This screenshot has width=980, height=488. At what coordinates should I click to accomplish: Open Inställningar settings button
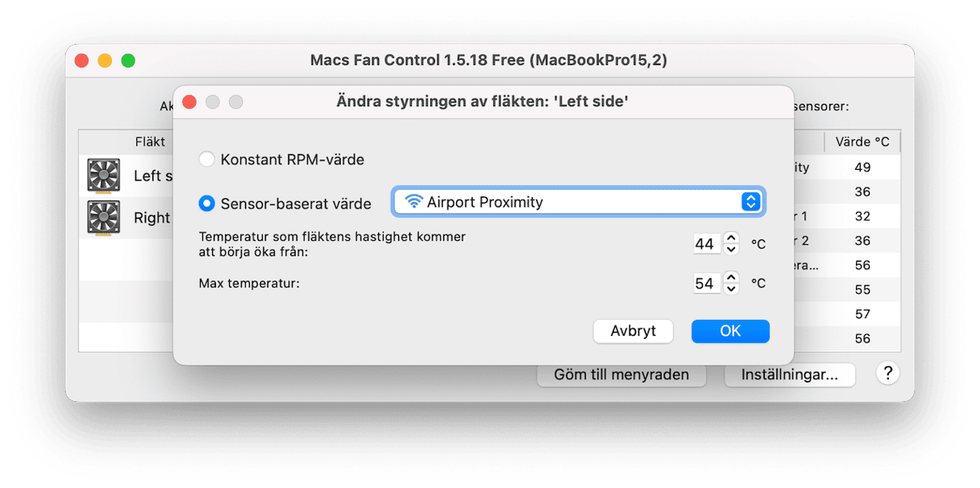click(x=789, y=374)
